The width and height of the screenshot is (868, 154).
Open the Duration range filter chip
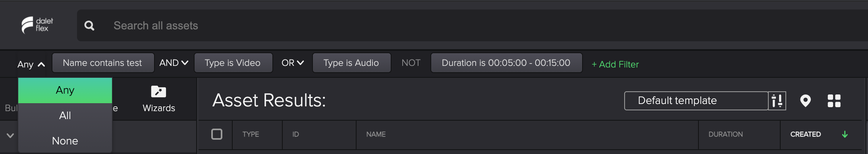[x=506, y=63]
